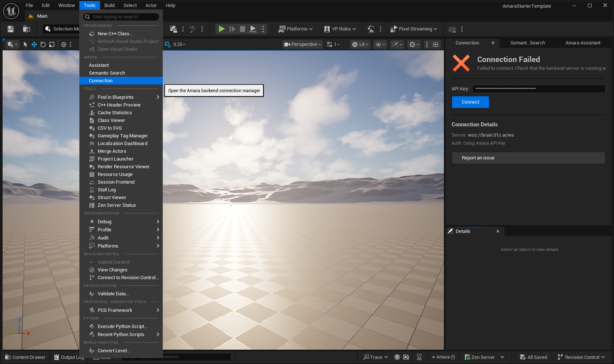Toggle the world coordinate system globe
Screen dimensions: 614x364
point(64,44)
